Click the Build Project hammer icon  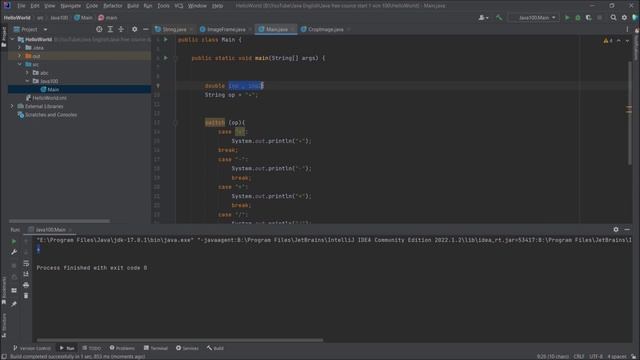click(499, 18)
